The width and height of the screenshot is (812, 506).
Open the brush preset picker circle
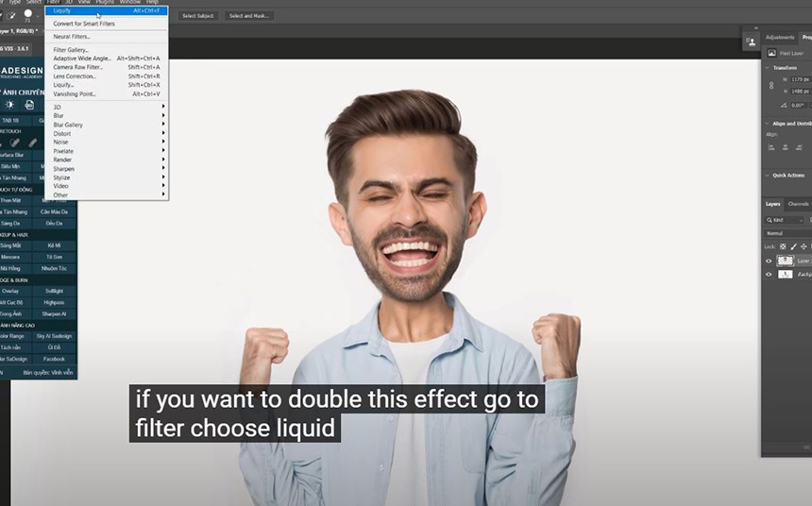pos(28,14)
